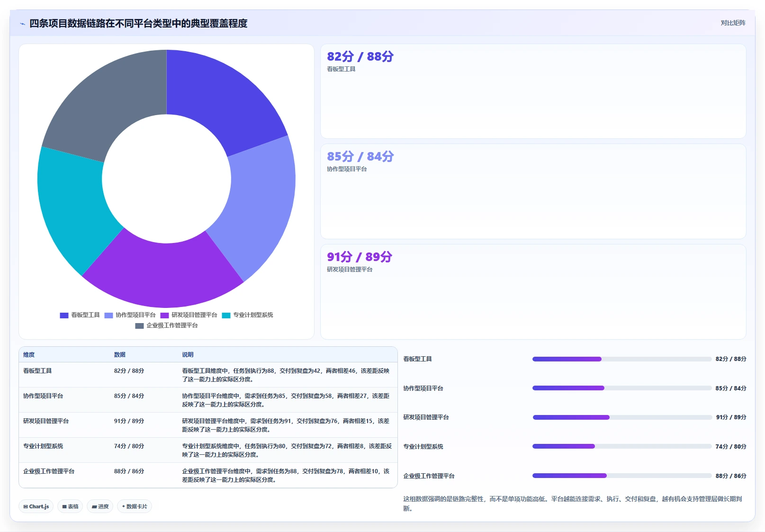Click the 数据卡片 chip
Image resolution: width=765 pixels, height=532 pixels.
tap(135, 506)
